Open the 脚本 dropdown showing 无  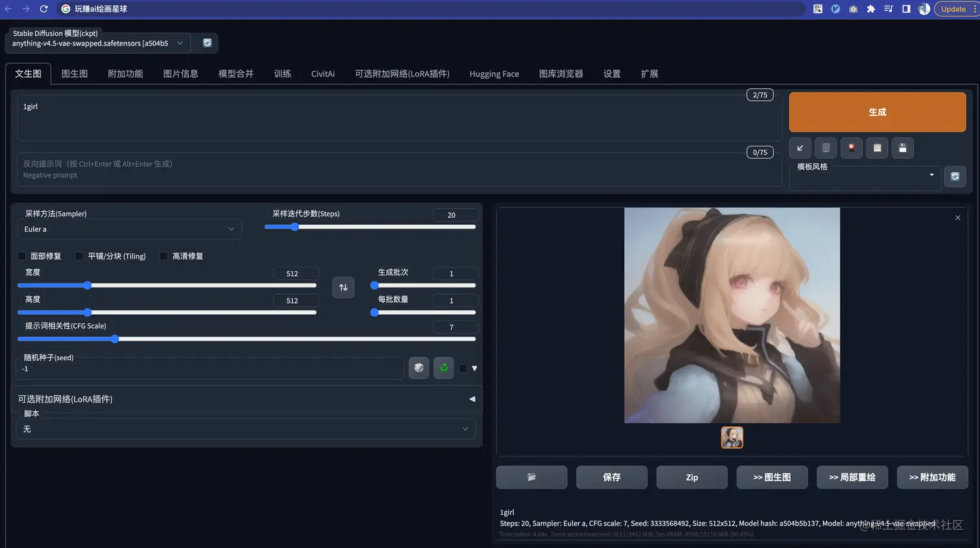(x=246, y=429)
